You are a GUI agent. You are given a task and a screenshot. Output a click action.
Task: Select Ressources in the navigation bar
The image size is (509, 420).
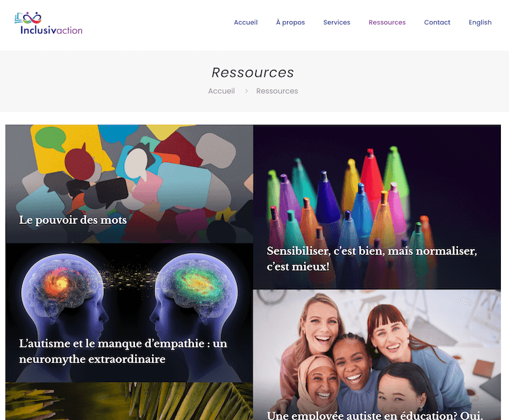[x=387, y=22]
